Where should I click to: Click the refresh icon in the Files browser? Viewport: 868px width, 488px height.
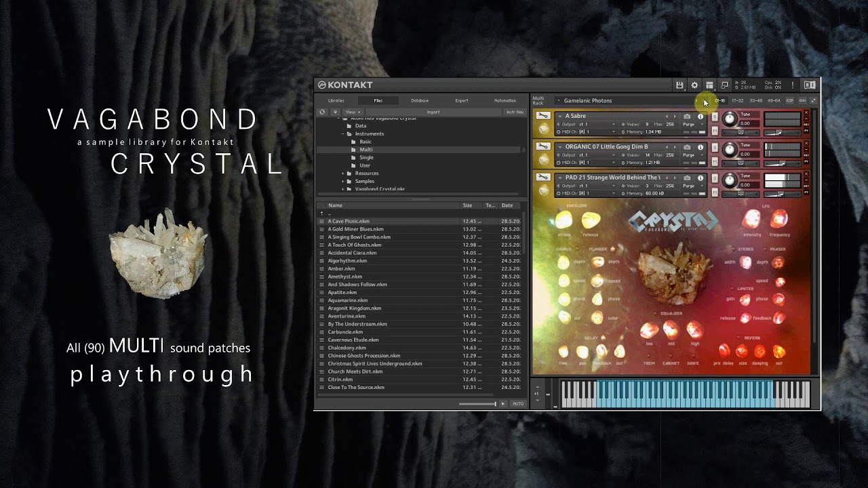coord(322,112)
